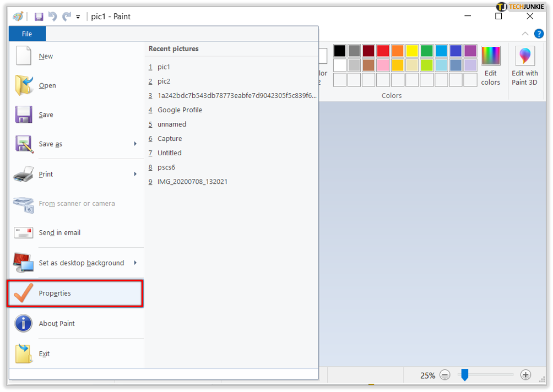Select the black color swatch
553x392 pixels.
[x=340, y=51]
